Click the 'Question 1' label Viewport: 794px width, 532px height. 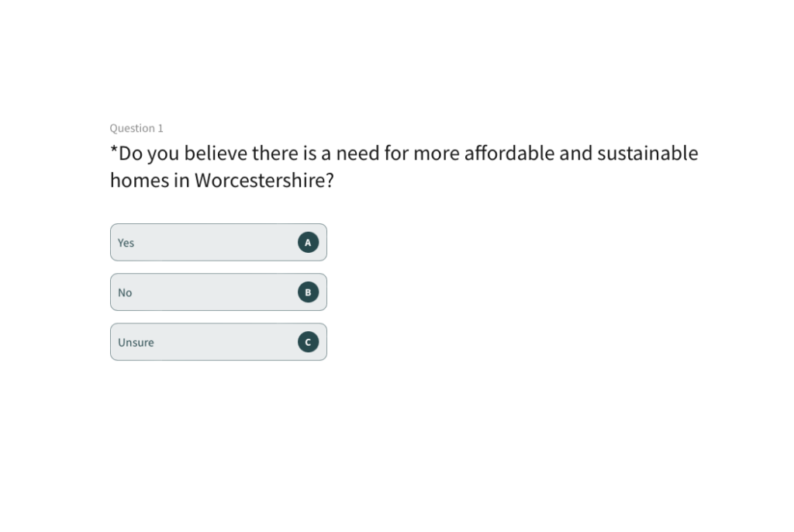pos(136,128)
